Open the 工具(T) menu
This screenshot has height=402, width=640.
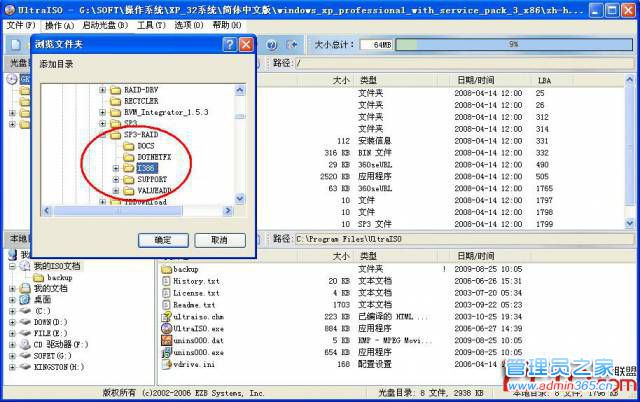point(151,25)
